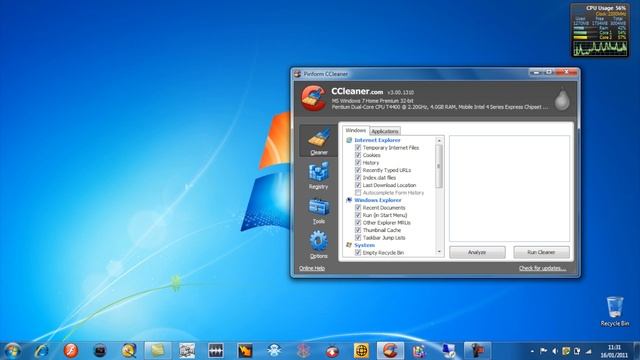
Task: Open the Tools section icon
Action: coord(318,207)
